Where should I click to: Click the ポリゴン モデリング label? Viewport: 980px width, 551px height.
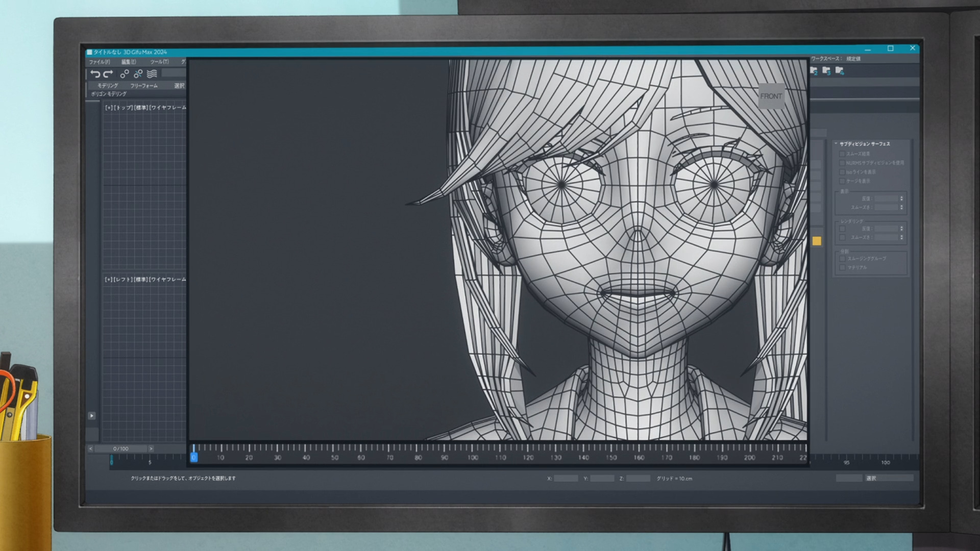click(109, 94)
